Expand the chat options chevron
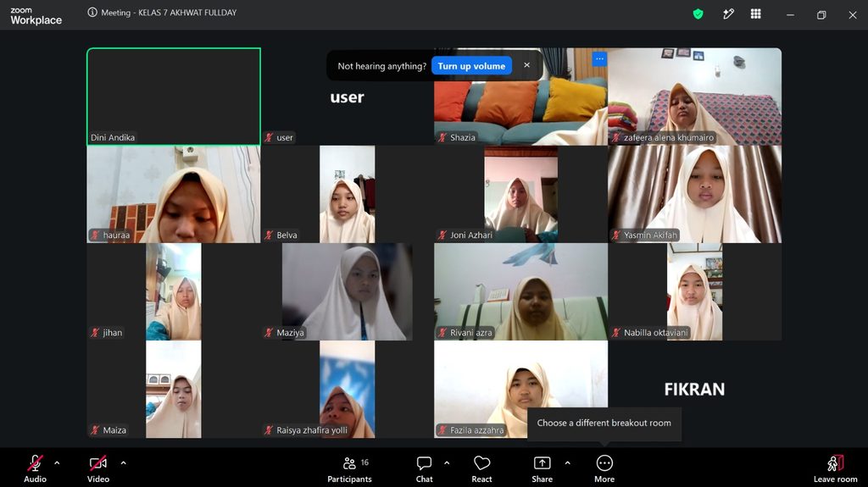This screenshot has height=487, width=868. (447, 462)
